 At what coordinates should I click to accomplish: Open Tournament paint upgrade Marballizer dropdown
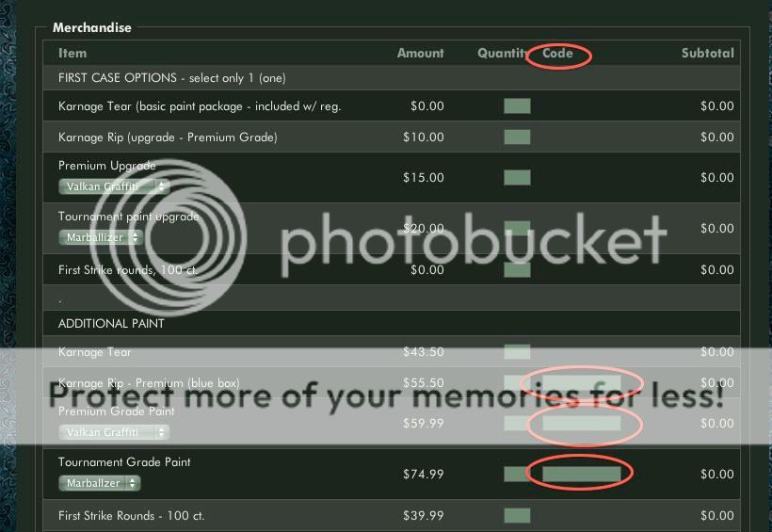101,237
